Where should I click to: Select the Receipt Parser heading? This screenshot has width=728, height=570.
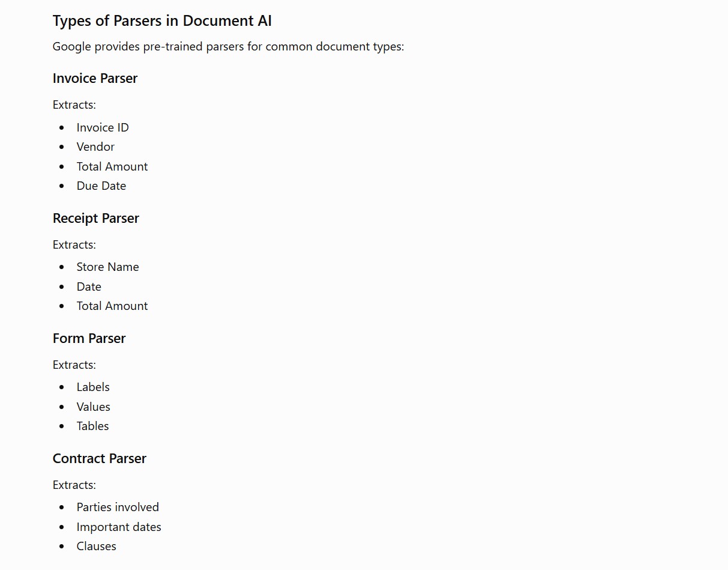click(96, 219)
